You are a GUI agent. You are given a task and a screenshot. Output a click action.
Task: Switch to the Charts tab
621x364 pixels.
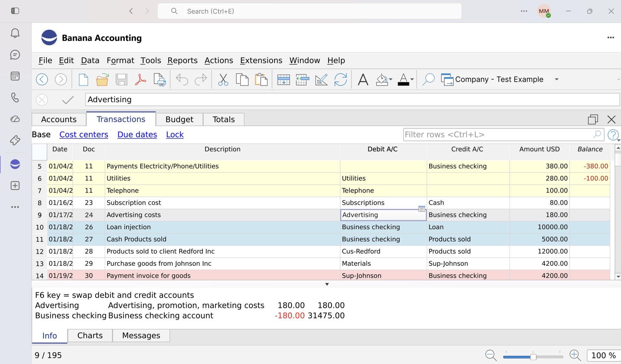point(90,336)
